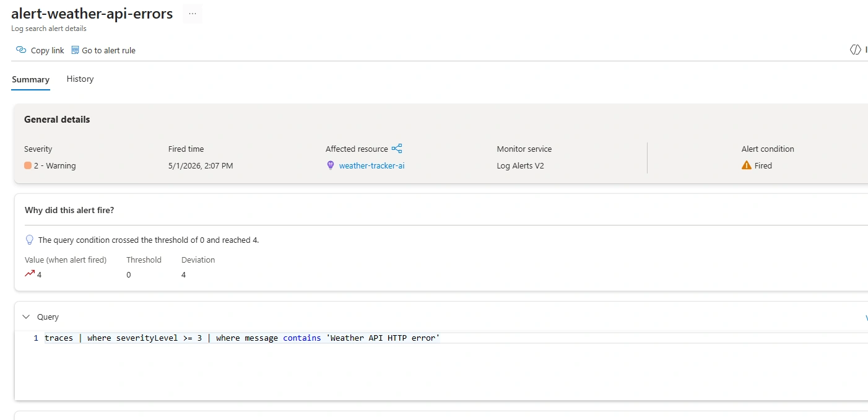Click the Copy link button

pyautogui.click(x=40, y=50)
